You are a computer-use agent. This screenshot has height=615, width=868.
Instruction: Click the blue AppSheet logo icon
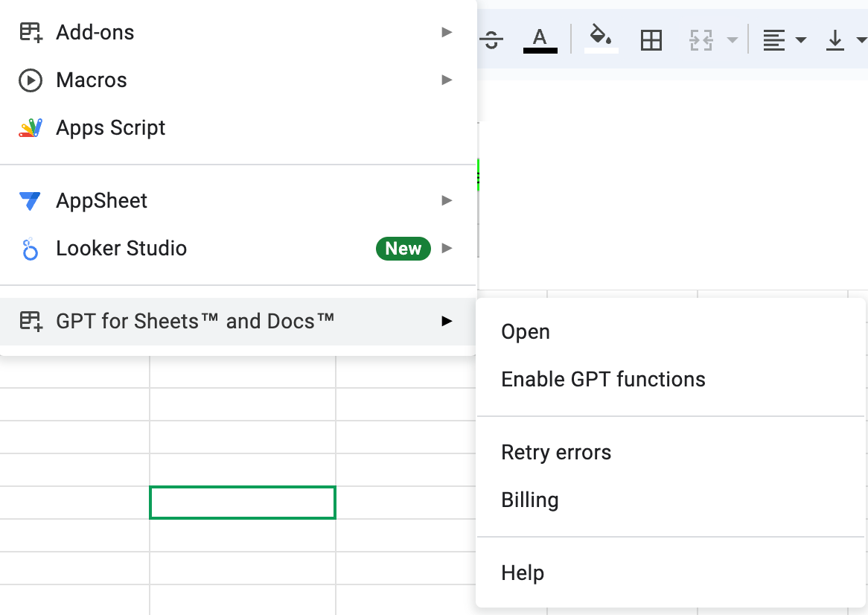click(30, 200)
